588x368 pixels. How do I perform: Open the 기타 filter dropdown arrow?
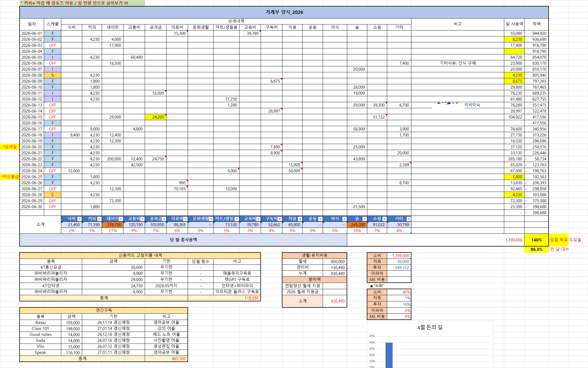(408, 219)
